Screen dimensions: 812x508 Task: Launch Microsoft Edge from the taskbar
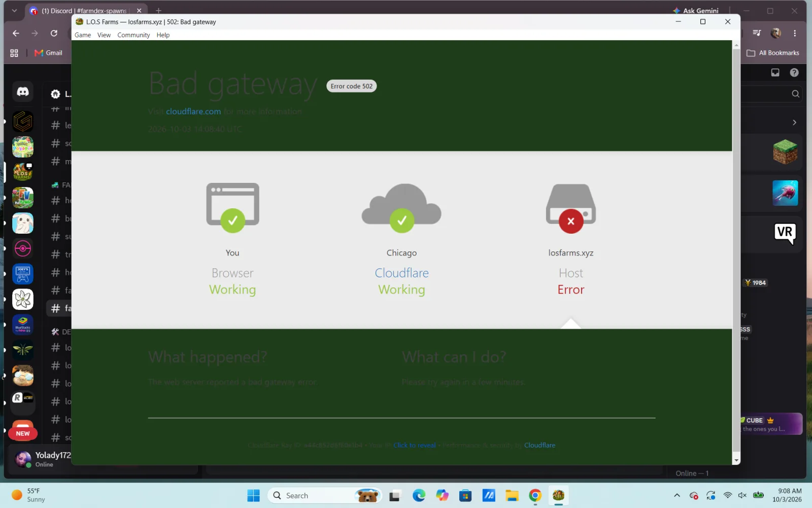[x=419, y=495]
